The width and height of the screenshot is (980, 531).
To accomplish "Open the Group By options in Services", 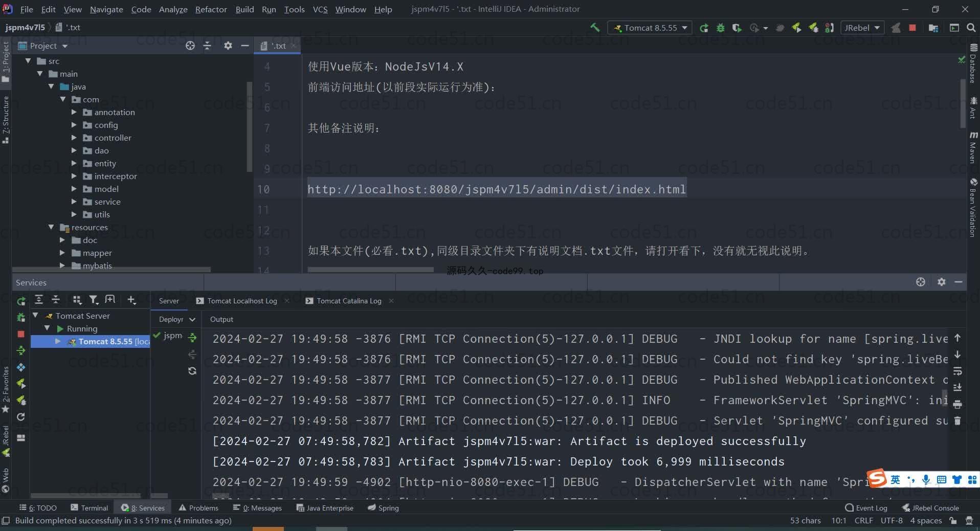I will coord(77,300).
